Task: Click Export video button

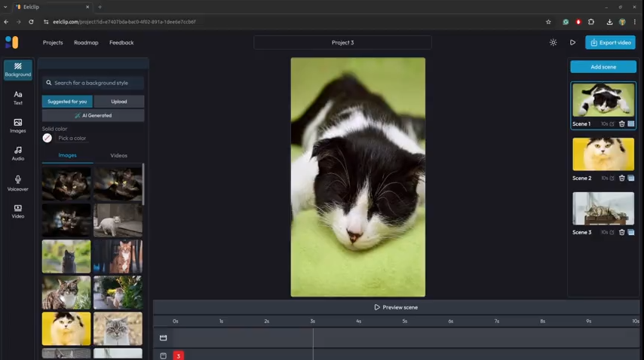Action: pyautogui.click(x=610, y=42)
